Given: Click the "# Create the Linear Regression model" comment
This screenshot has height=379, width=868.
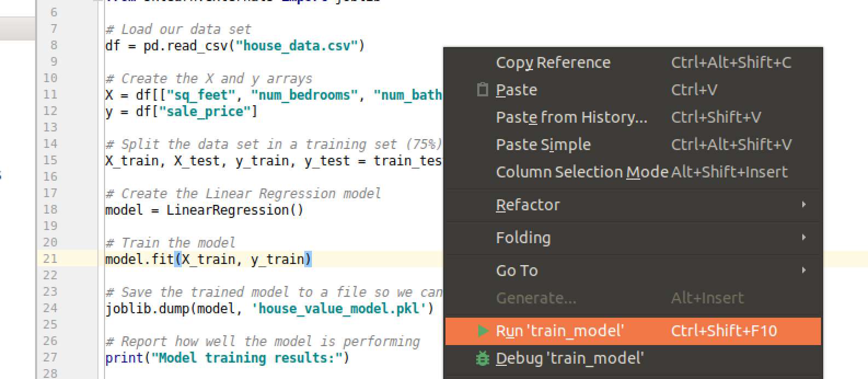Looking at the screenshot, I should tap(243, 193).
